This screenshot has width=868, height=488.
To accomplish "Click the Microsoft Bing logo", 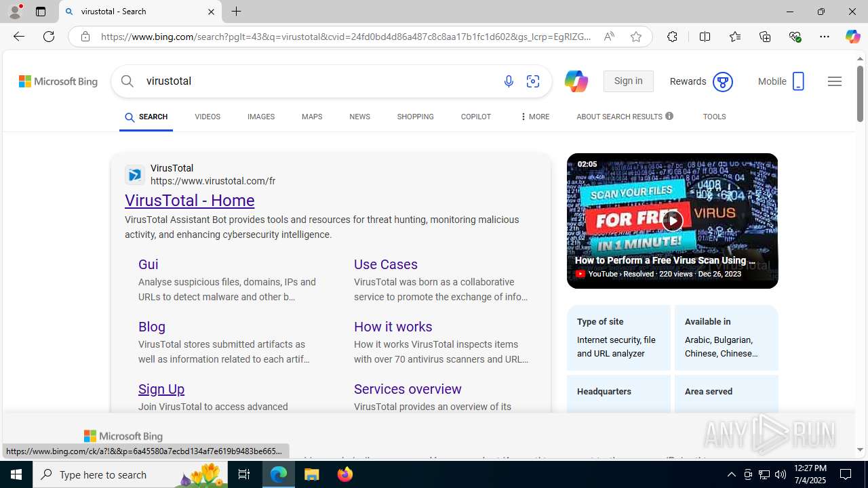I will 58,81.
